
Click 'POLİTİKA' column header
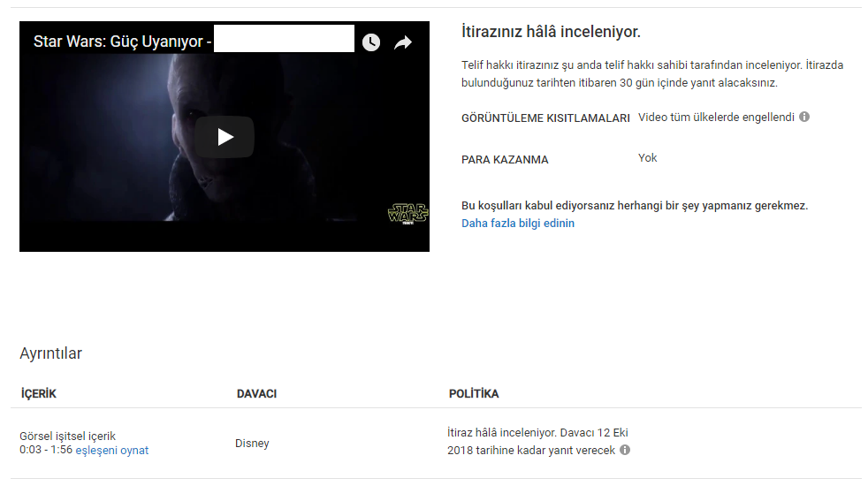(474, 393)
